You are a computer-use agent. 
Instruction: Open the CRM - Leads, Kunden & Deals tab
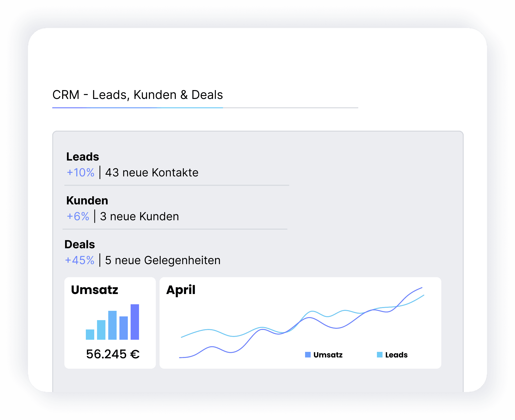tap(137, 95)
